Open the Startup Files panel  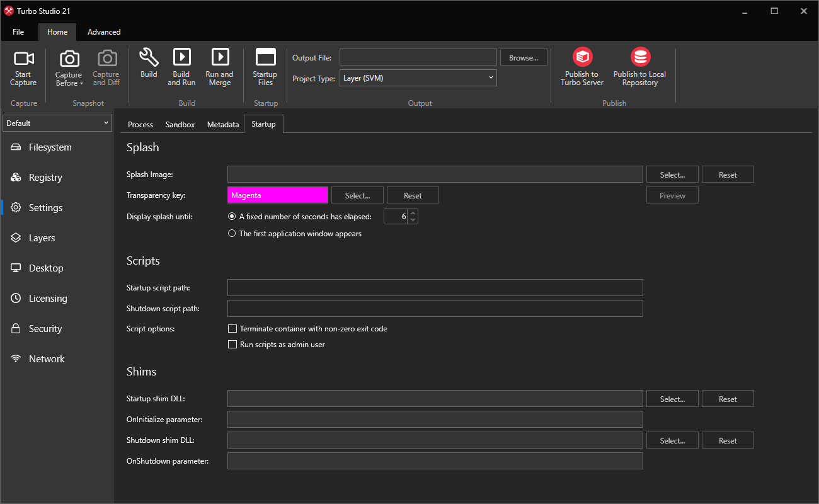click(265, 67)
